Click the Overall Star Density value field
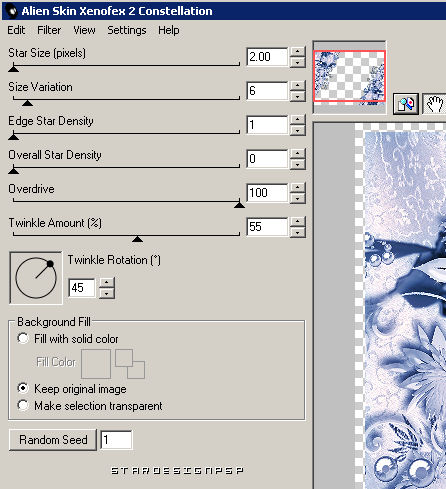Screen dimensions: 446x489 (x=267, y=159)
